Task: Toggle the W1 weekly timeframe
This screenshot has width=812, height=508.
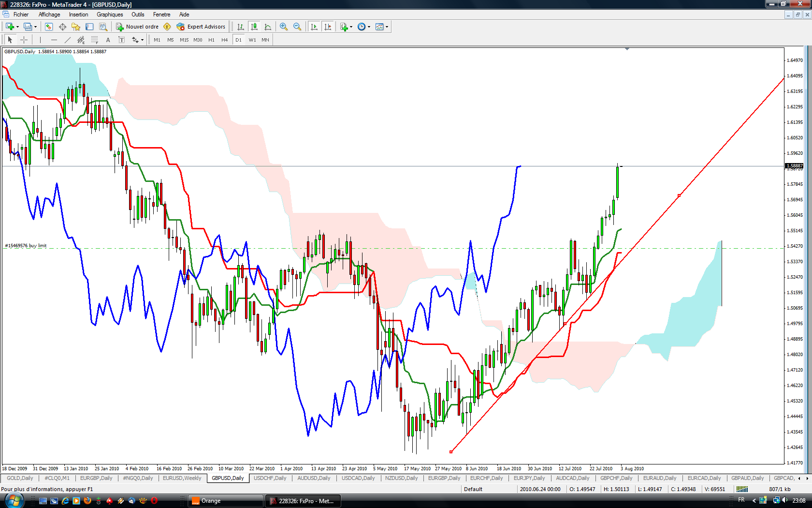Action: pyautogui.click(x=252, y=40)
